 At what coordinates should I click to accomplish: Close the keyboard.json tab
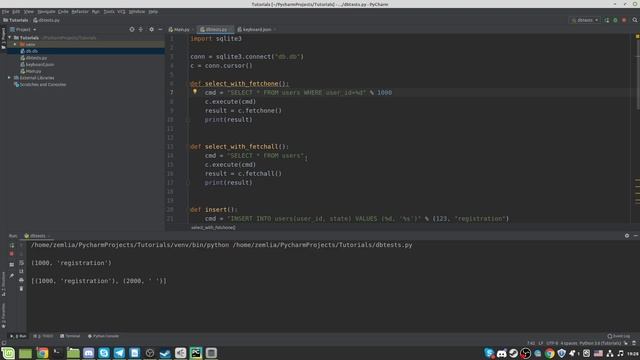click(x=275, y=29)
